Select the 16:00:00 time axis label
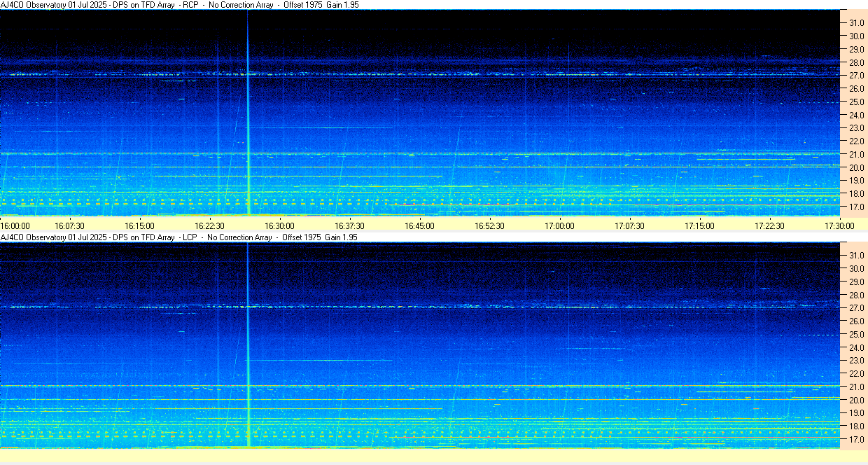The width and height of the screenshot is (868, 465). pyautogui.click(x=15, y=225)
